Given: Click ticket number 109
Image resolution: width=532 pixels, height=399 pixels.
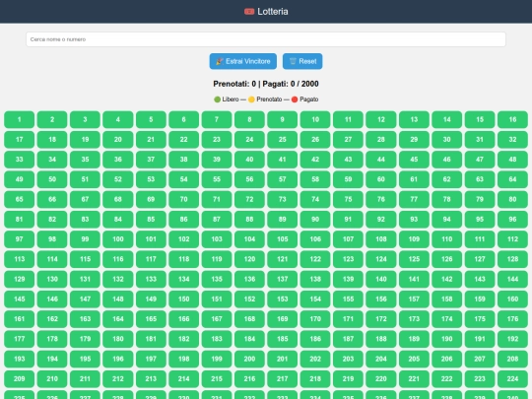Looking at the screenshot, I should tap(414, 239).
